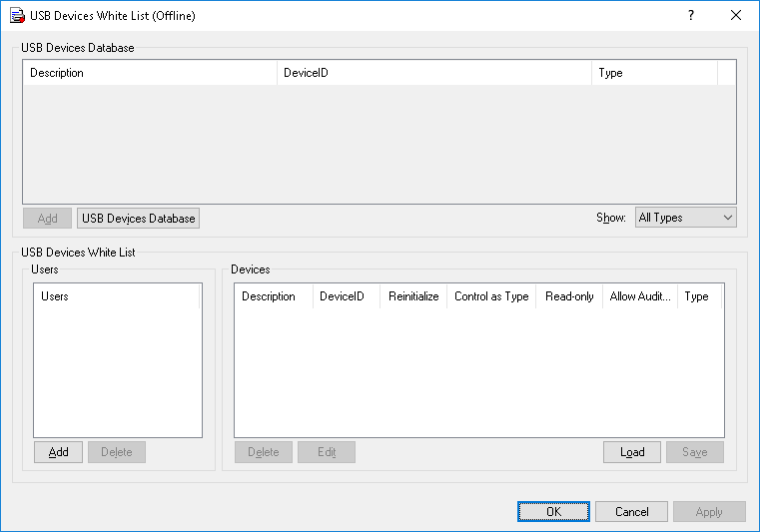The image size is (760, 532).
Task: Click the Read-only column header
Action: coord(569,296)
